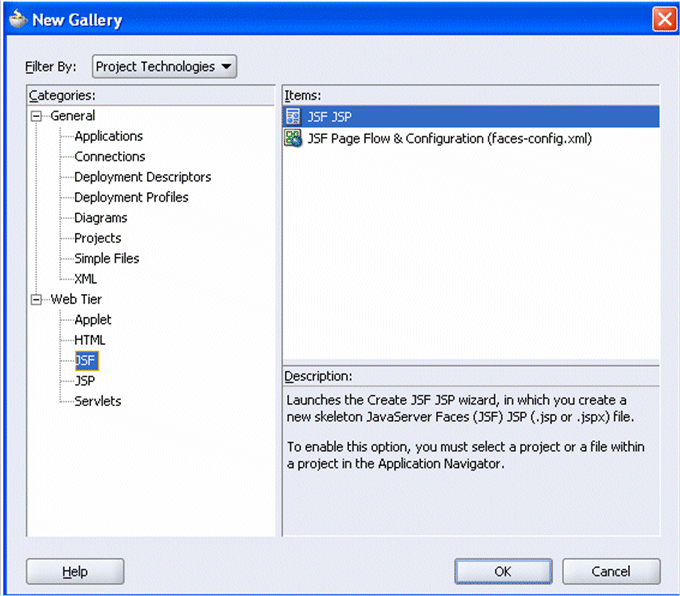680x596 pixels.
Task: Click the Description text area
Action: (x=471, y=461)
